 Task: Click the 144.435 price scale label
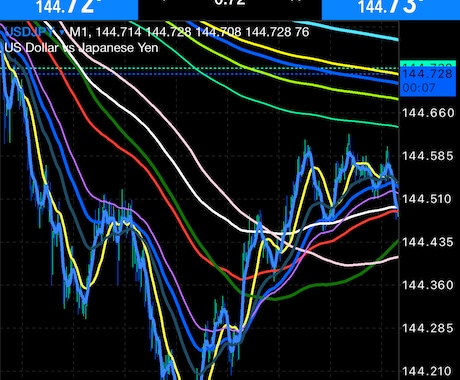(428, 242)
